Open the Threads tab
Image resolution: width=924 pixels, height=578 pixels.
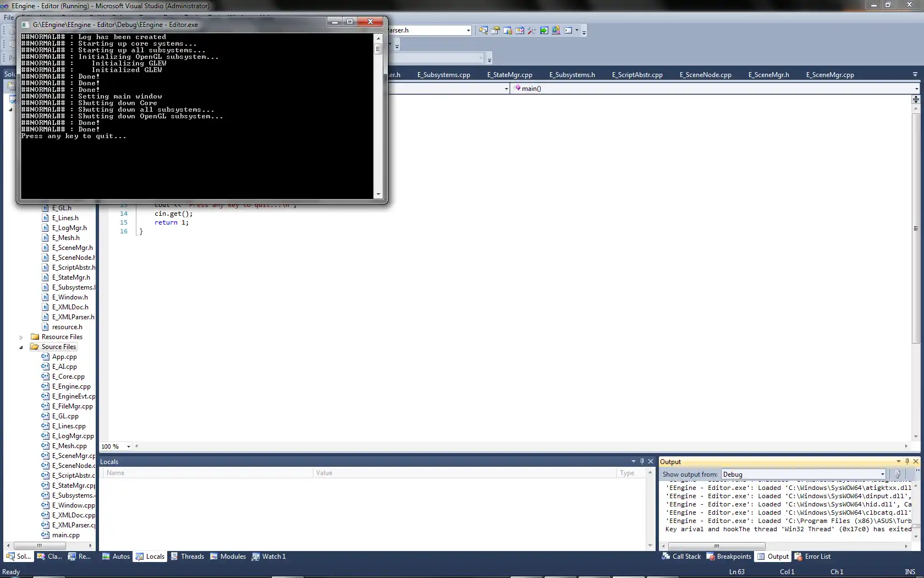tap(187, 557)
